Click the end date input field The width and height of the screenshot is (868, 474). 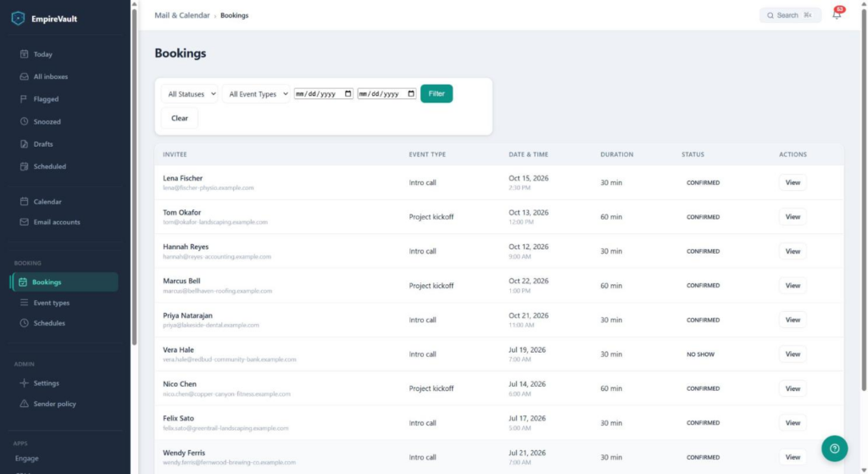point(387,93)
